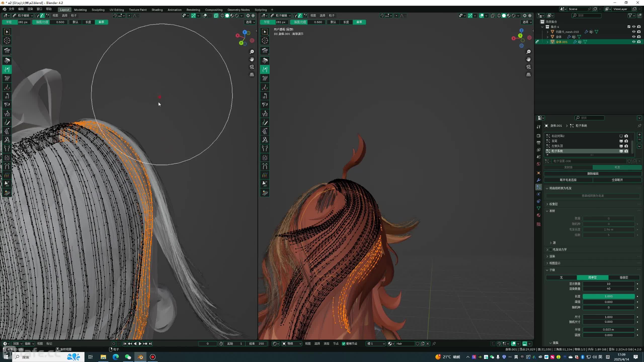Image resolution: width=644 pixels, height=362 pixels.
Task: Toggle 使用节点 checkbox in node editor header
Action: pos(344,344)
